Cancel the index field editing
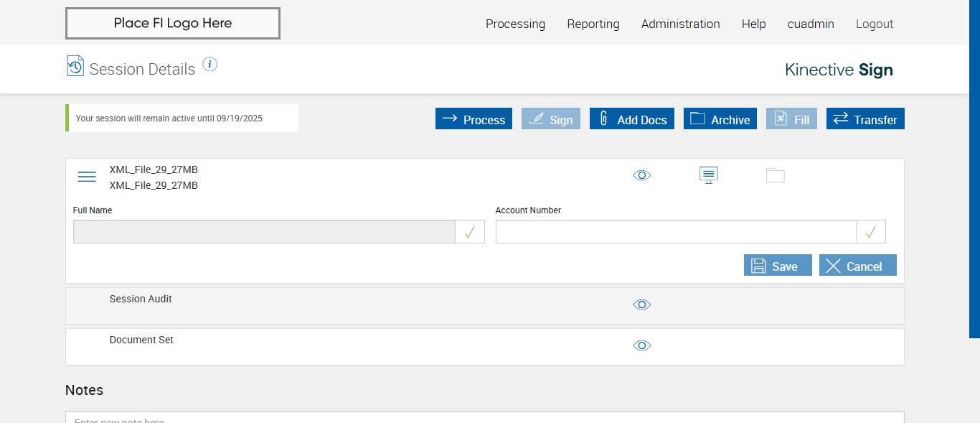The width and height of the screenshot is (980, 423). [858, 266]
